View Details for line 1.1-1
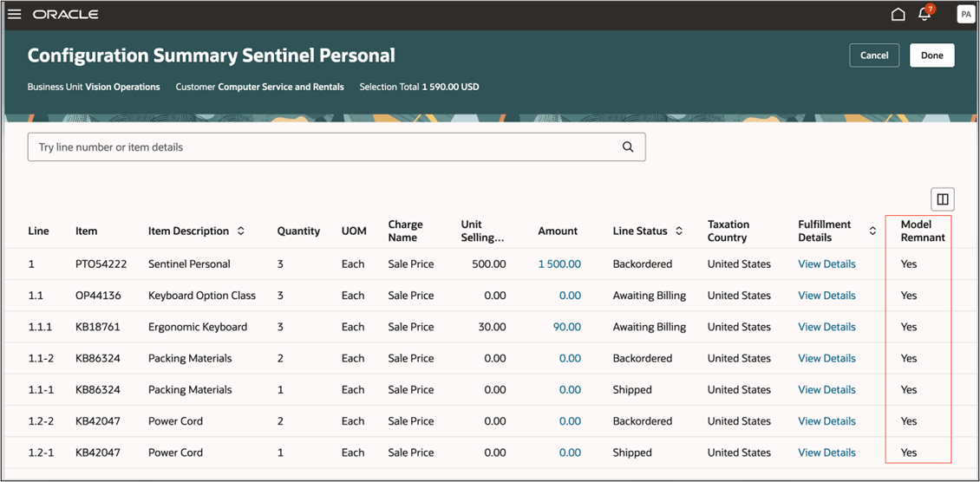This screenshot has height=482, width=980. (826, 389)
